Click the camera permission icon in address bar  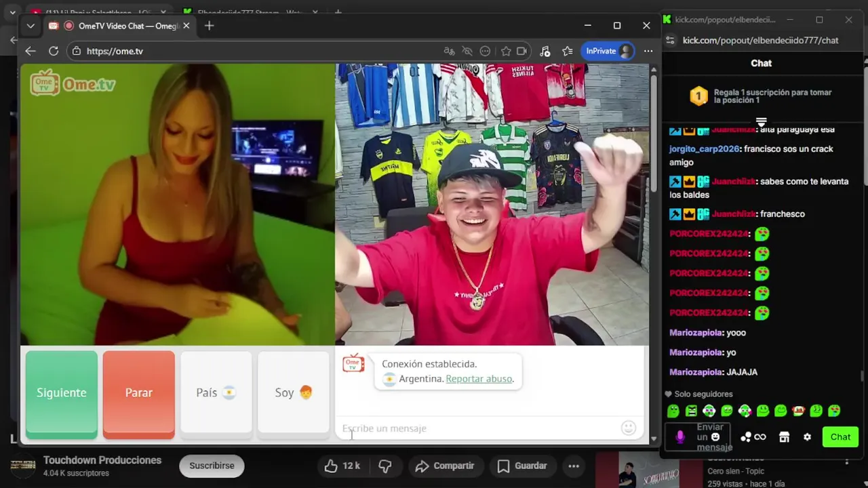pyautogui.click(x=521, y=51)
